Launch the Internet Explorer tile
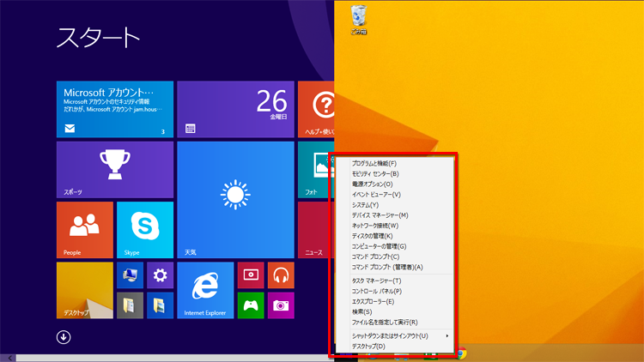This screenshot has height=362, width=644. 205,290
